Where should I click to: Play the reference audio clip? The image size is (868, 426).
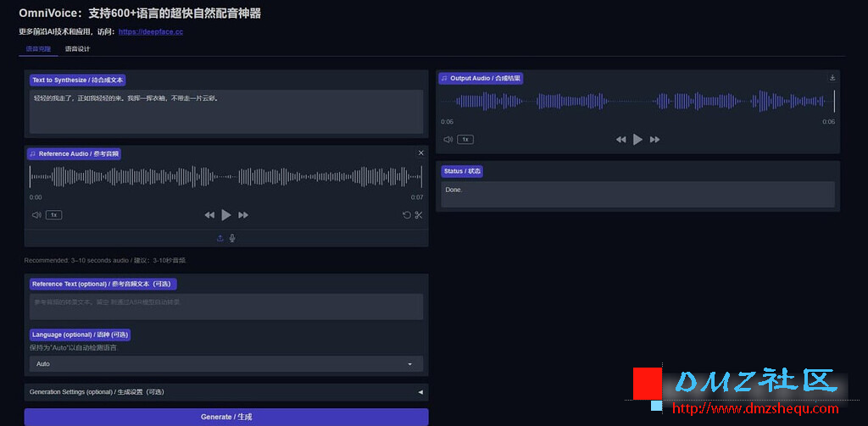tap(225, 215)
